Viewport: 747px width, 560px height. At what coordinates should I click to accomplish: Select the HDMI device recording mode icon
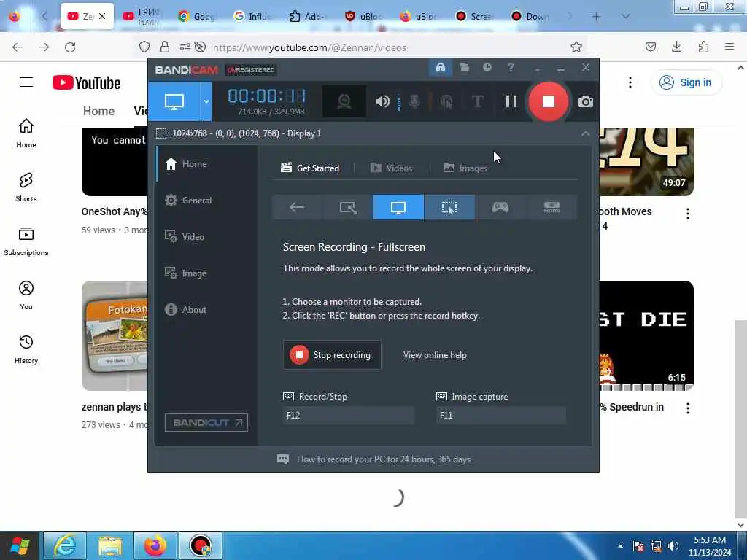[x=551, y=207]
